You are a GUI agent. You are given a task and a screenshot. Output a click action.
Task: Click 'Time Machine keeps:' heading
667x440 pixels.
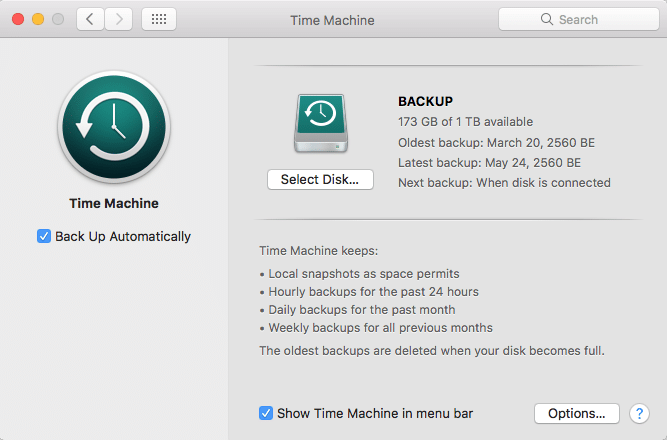click(x=319, y=251)
